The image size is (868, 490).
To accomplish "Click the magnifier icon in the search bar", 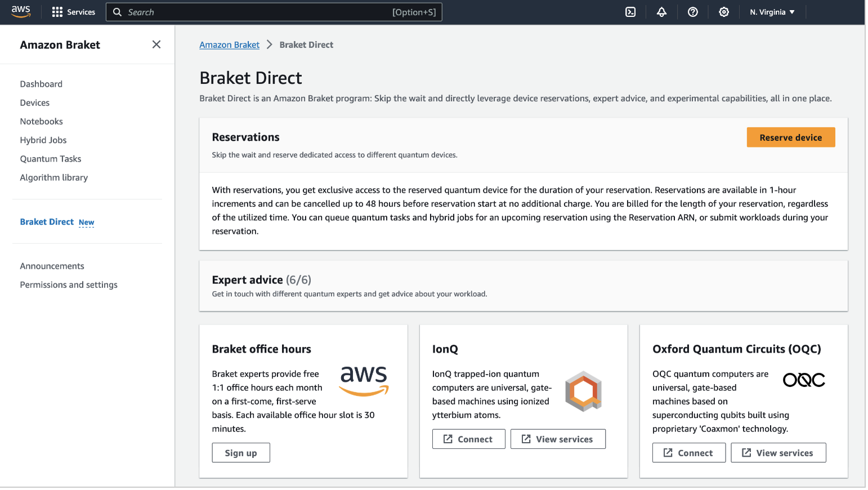I will pyautogui.click(x=117, y=12).
